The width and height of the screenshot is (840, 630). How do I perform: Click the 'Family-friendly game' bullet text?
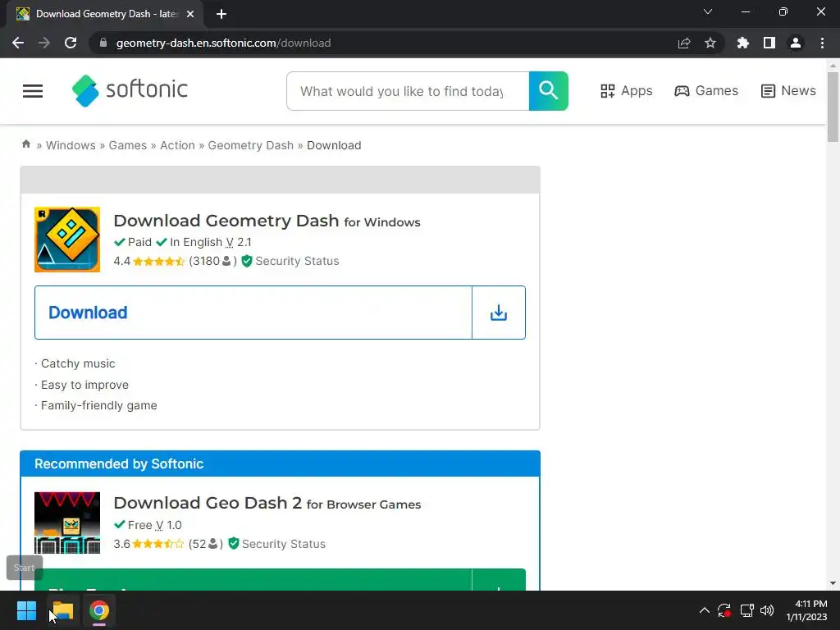(x=99, y=405)
